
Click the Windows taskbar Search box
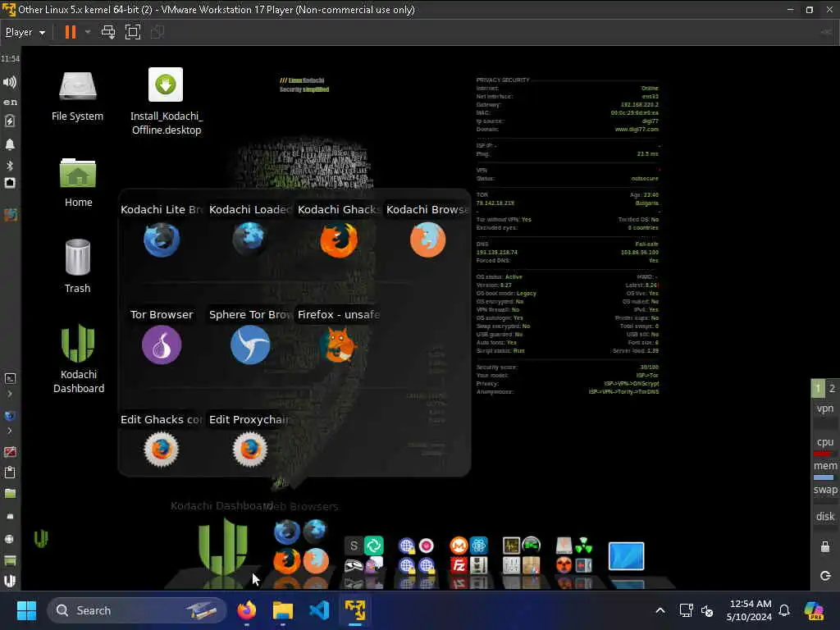(x=137, y=610)
